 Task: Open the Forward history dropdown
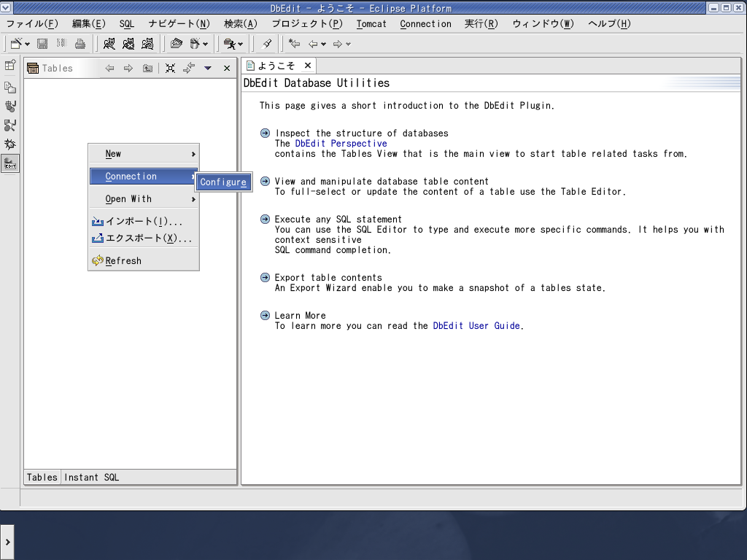click(x=348, y=44)
